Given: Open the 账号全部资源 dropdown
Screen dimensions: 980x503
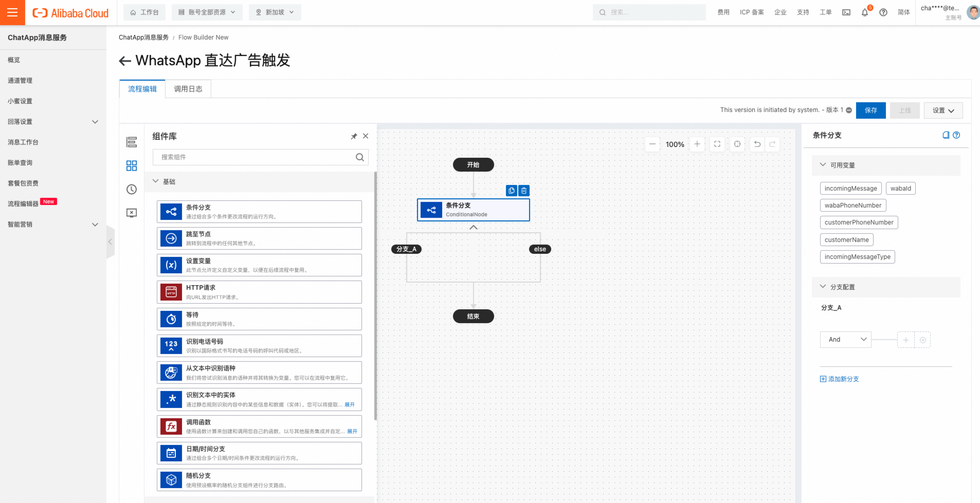Looking at the screenshot, I should (207, 12).
